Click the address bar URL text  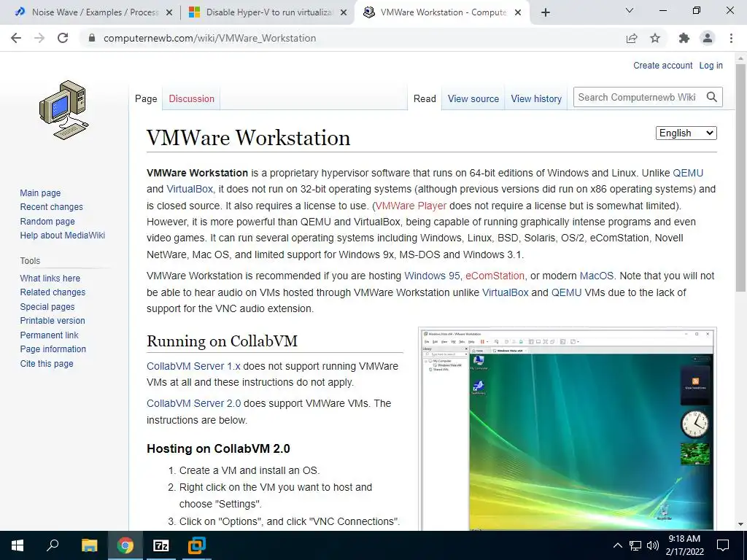[209, 38]
